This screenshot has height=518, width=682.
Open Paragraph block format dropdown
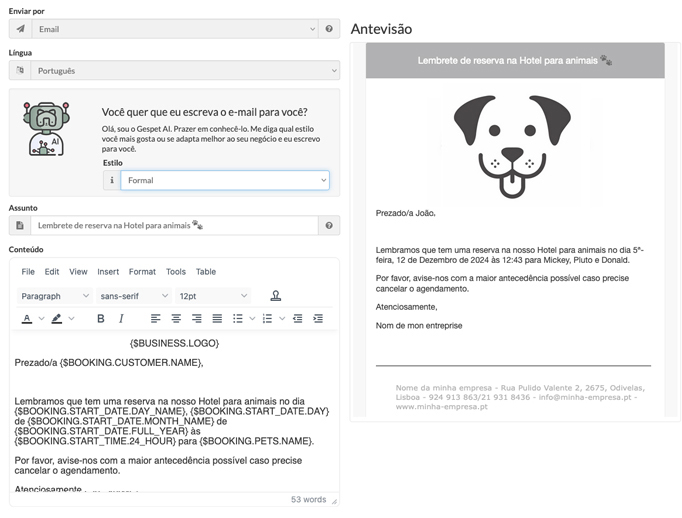55,296
